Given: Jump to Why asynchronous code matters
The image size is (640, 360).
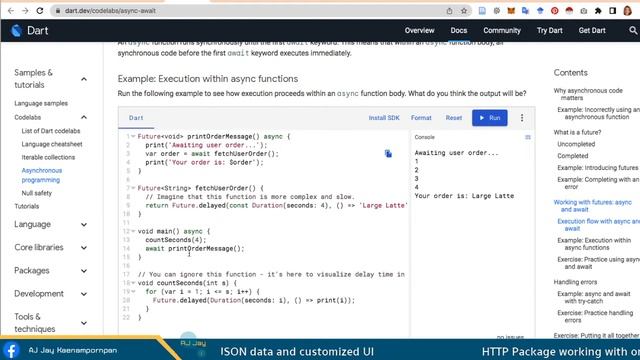Looking at the screenshot, I should tap(588, 94).
